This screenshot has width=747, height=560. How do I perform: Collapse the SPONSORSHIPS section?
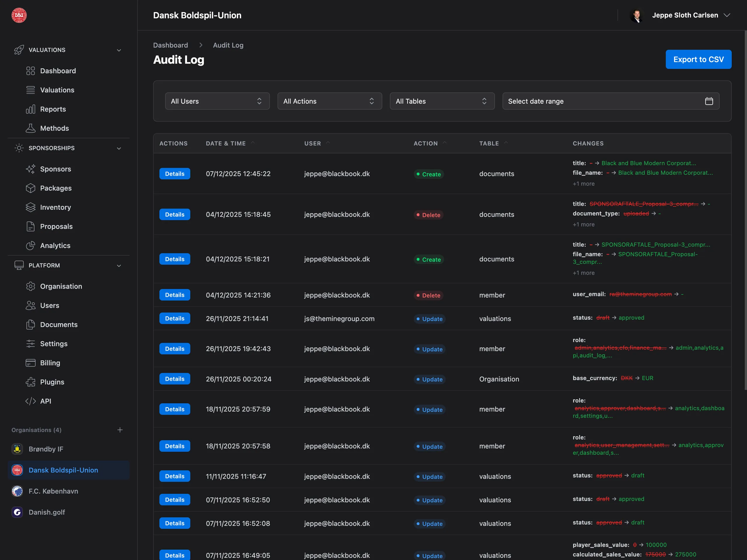(119, 148)
